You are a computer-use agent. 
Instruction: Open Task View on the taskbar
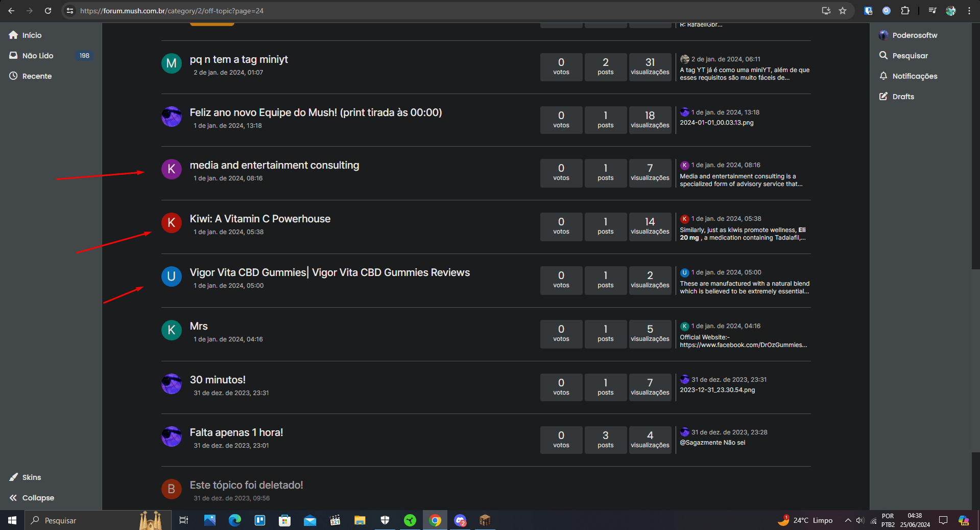(x=184, y=520)
